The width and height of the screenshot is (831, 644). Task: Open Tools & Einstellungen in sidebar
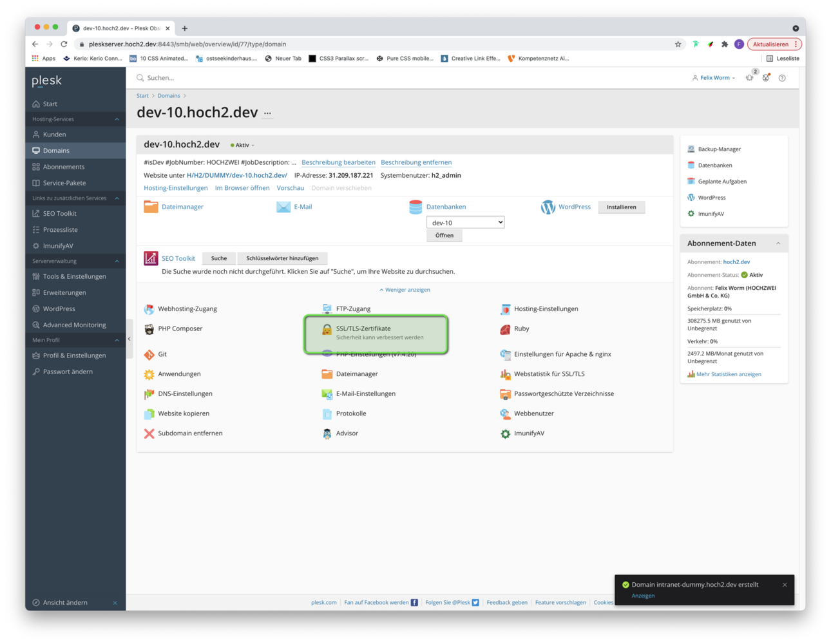click(74, 276)
